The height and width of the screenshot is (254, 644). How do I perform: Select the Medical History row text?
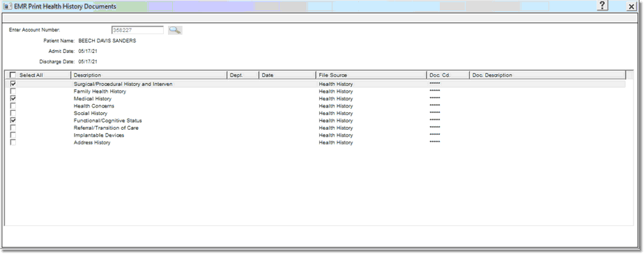(93, 99)
